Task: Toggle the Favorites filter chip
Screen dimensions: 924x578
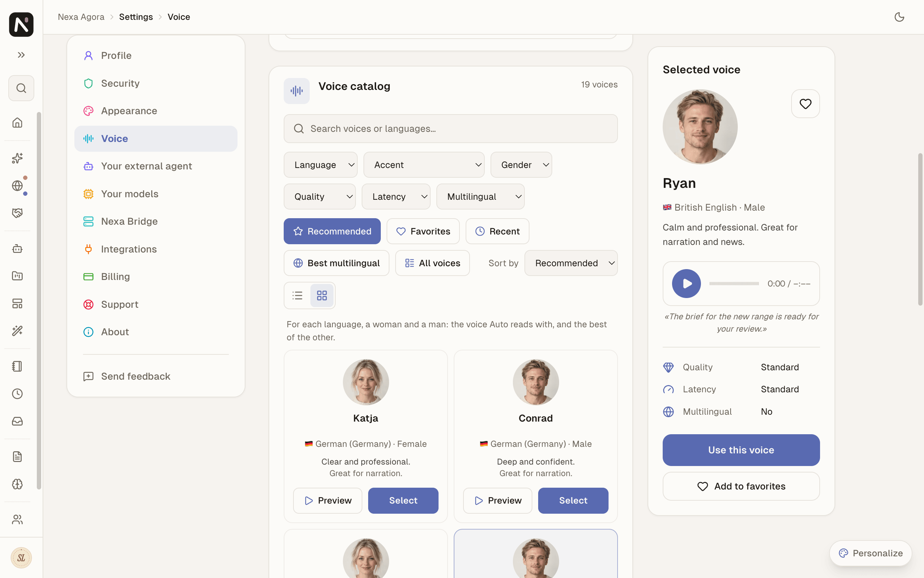Action: point(423,231)
